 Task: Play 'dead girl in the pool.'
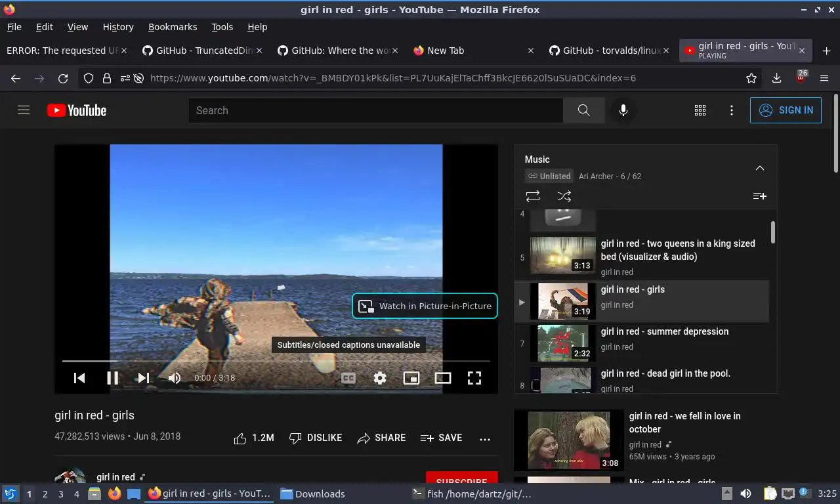point(642,380)
